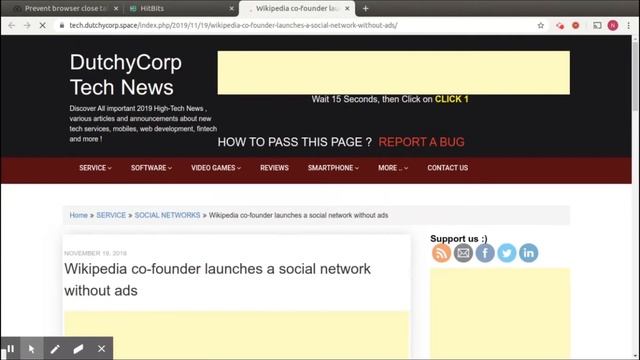Expand the VIDEO GAMES menu
The width and height of the screenshot is (640, 360).
[x=216, y=168]
